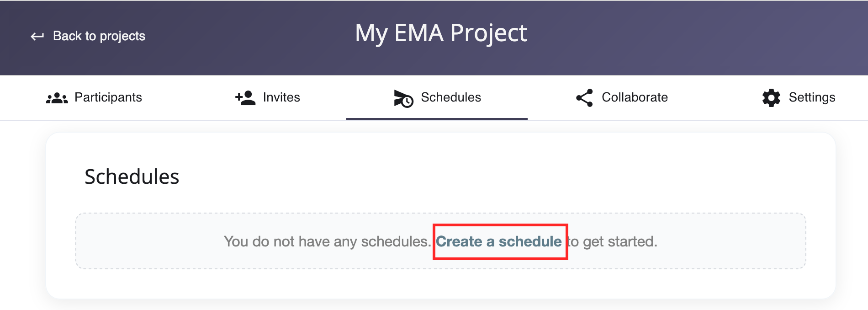The image size is (868, 310).
Task: Click the Schedules heading in the card
Action: click(x=132, y=177)
